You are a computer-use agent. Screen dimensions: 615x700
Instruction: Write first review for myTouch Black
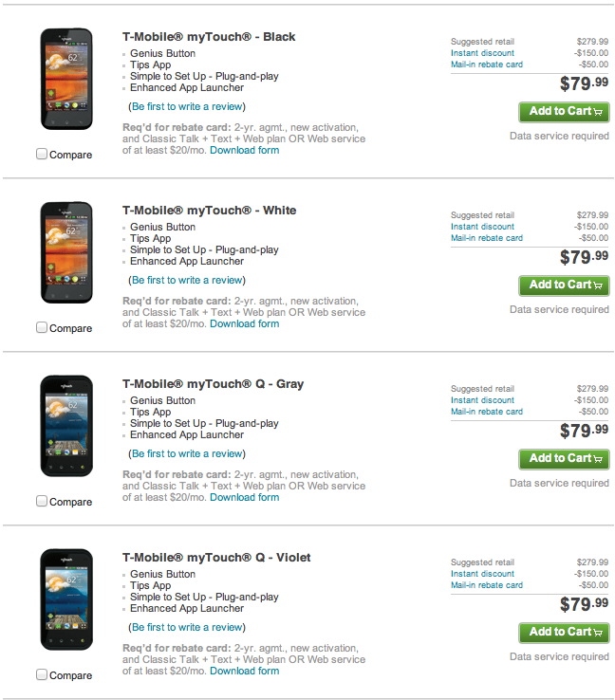(187, 106)
